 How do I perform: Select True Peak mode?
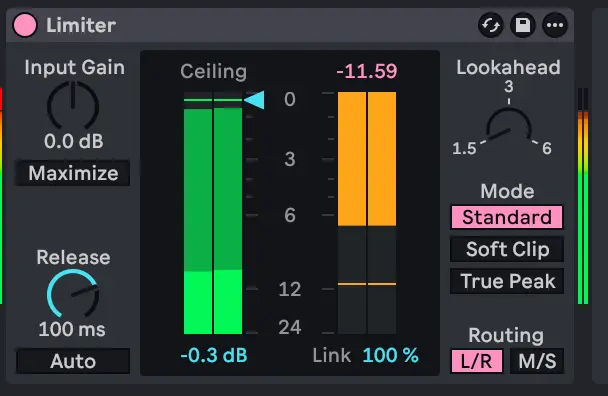[x=507, y=282]
